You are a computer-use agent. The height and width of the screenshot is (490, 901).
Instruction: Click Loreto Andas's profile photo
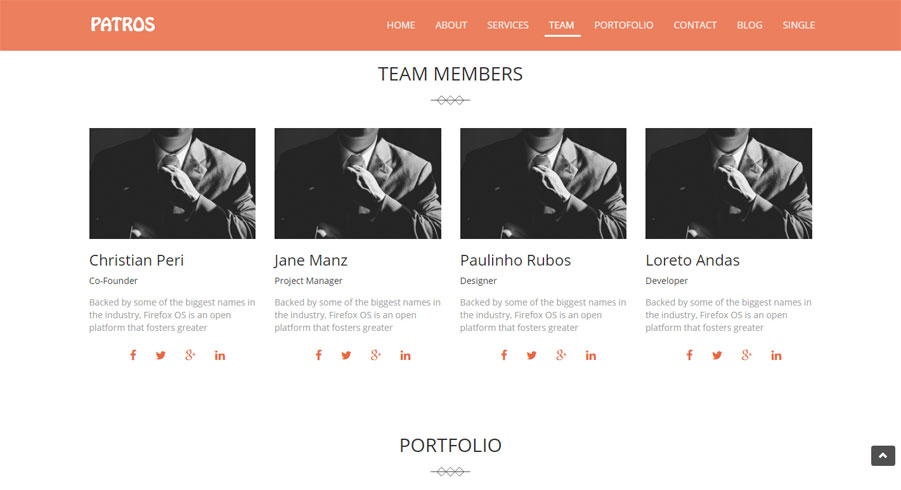pos(729,183)
